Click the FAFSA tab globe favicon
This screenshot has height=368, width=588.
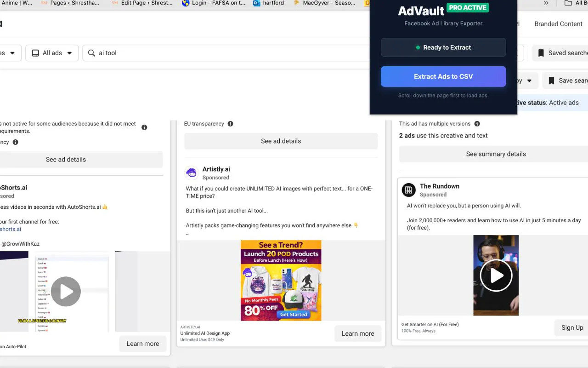coord(186,3)
